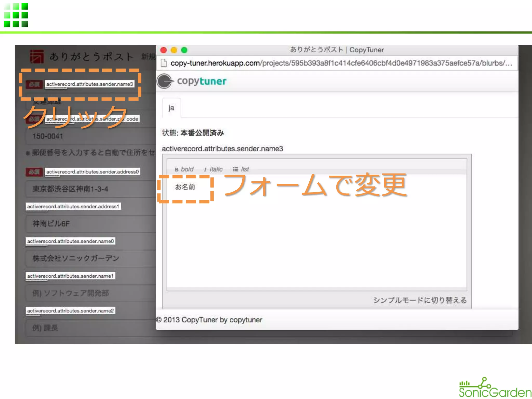Apply bold formatting in the editor
The width and height of the screenshot is (532, 399).
point(184,169)
